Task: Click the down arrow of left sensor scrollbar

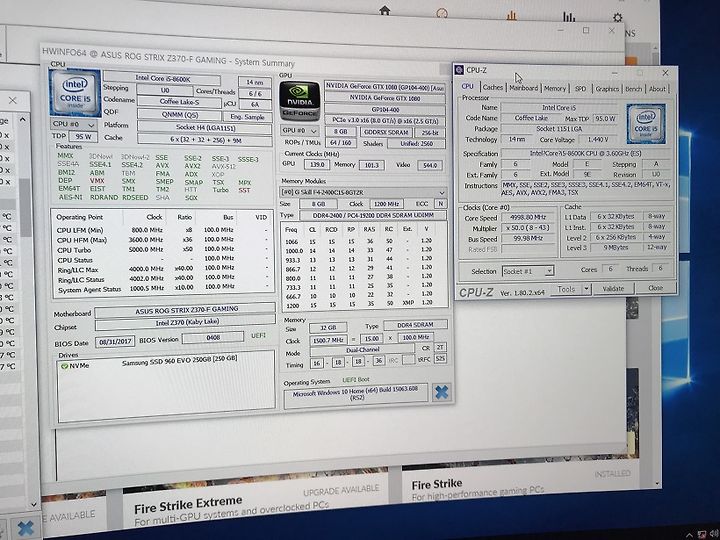Action: (x=33, y=505)
